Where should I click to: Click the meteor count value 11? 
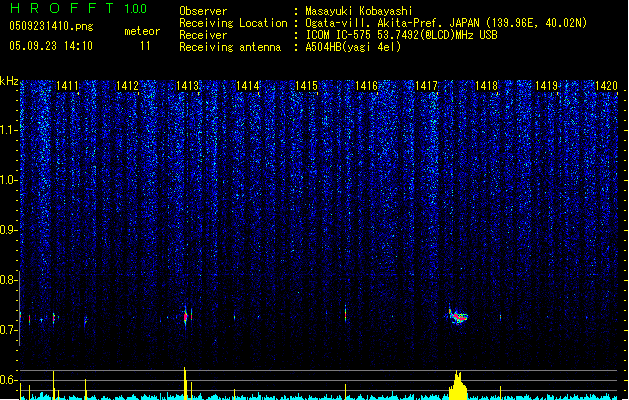(145, 46)
